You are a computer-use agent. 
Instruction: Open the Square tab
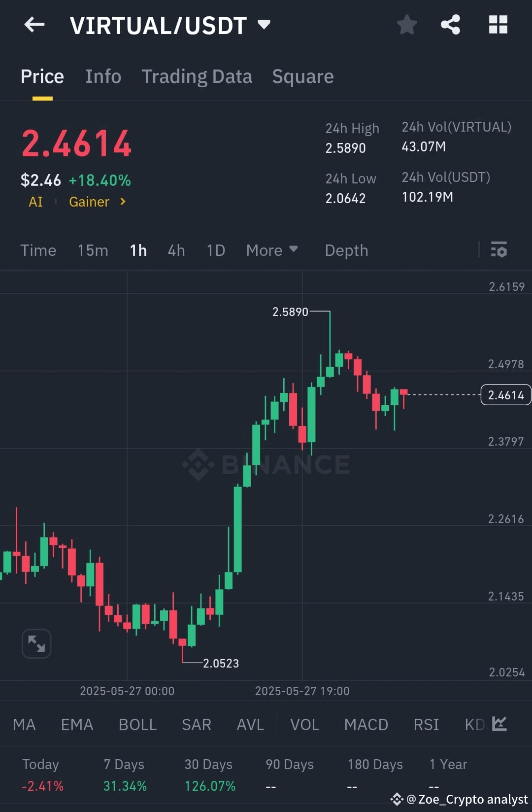click(x=302, y=76)
